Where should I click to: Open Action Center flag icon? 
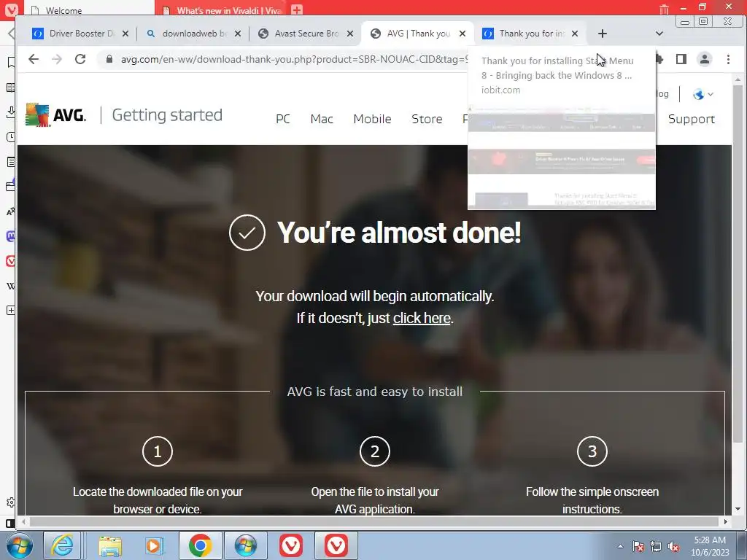pyautogui.click(x=638, y=546)
